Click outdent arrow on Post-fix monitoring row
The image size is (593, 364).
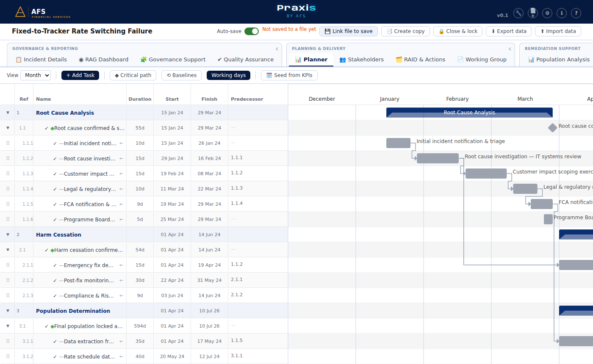(x=122, y=280)
